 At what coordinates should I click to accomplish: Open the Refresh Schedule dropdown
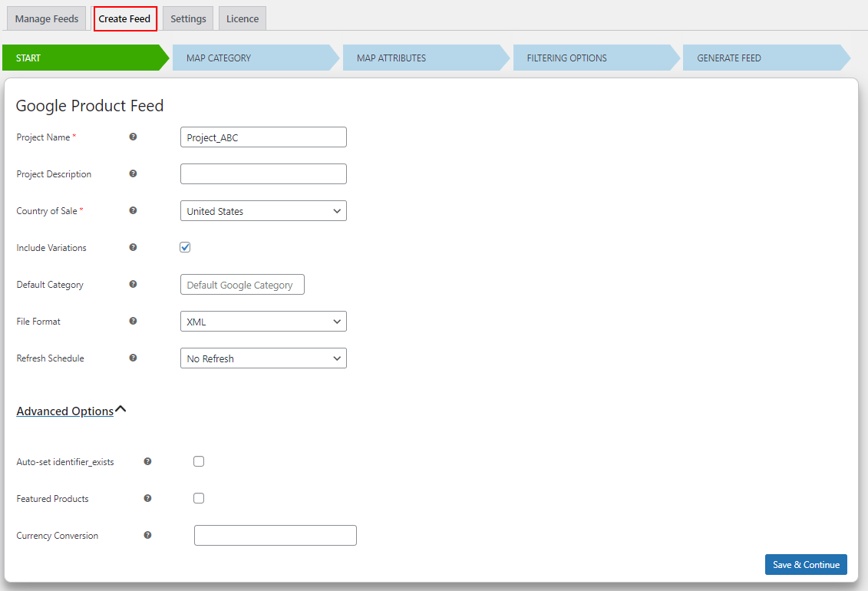263,358
